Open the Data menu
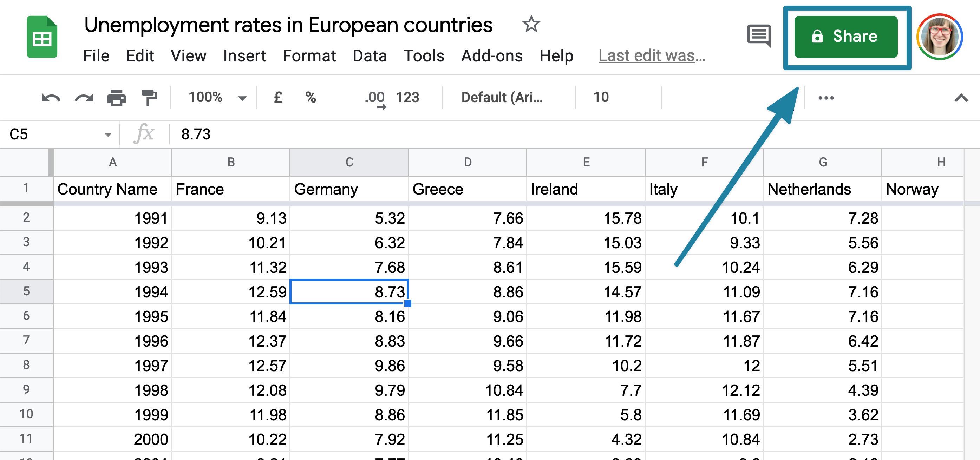 coord(370,56)
